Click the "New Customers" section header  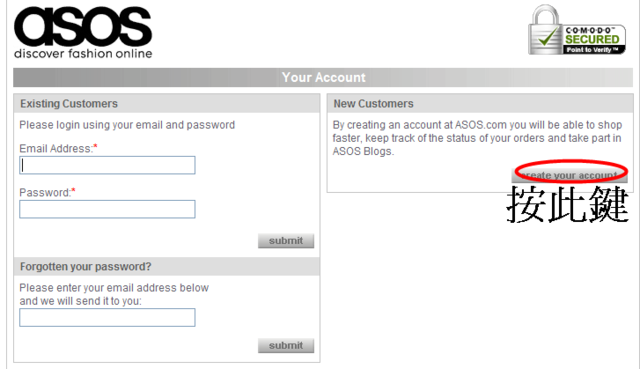pyautogui.click(x=480, y=104)
